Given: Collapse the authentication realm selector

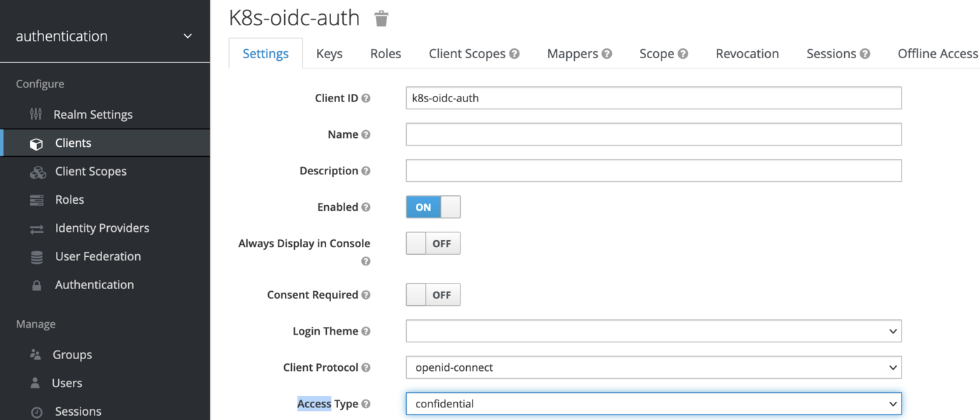Looking at the screenshot, I should (187, 35).
